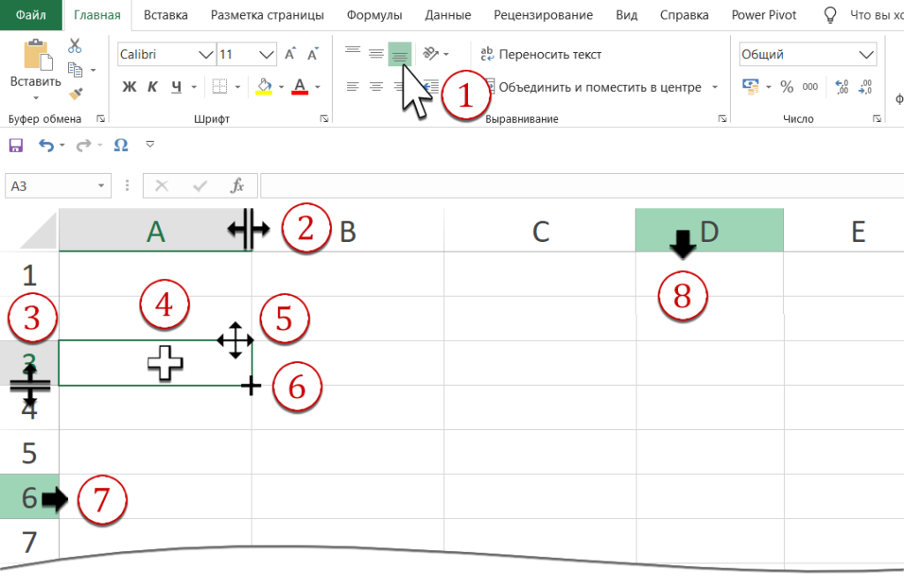
Task: Click the cancel X in formula bar
Action: point(162,185)
